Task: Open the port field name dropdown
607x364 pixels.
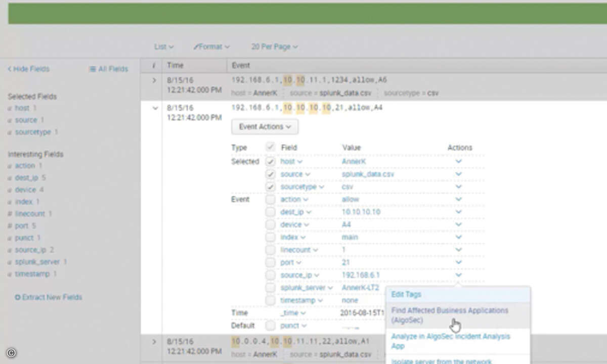Action: tap(290, 262)
